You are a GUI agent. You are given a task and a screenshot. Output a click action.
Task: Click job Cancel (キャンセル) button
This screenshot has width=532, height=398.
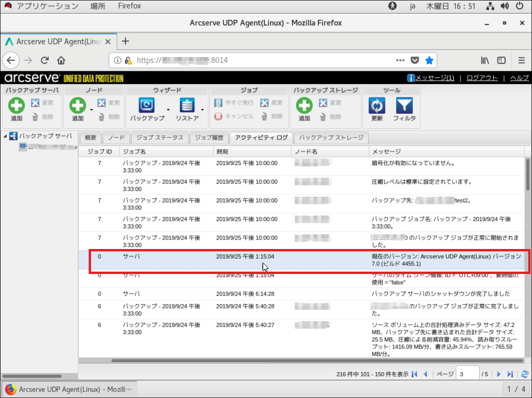click(x=234, y=116)
